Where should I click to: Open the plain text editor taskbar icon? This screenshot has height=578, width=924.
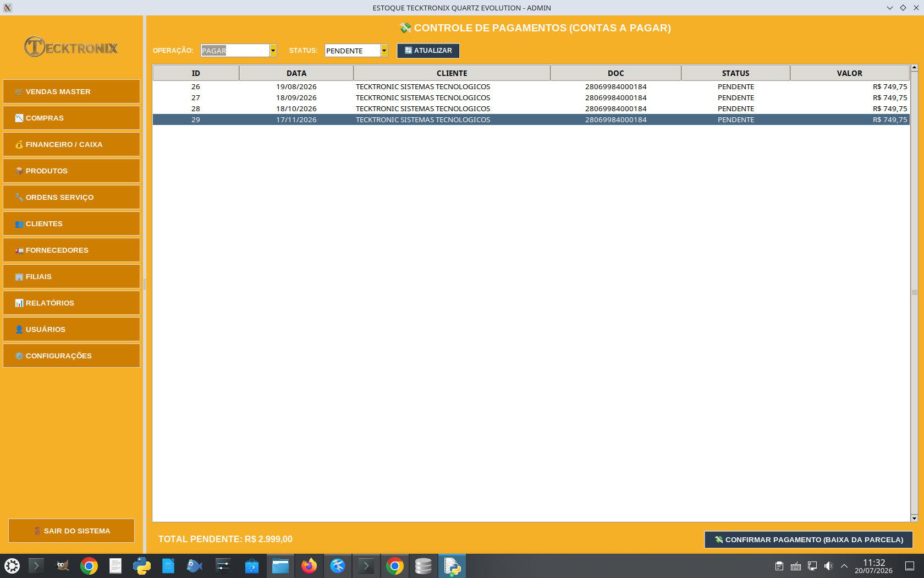116,566
